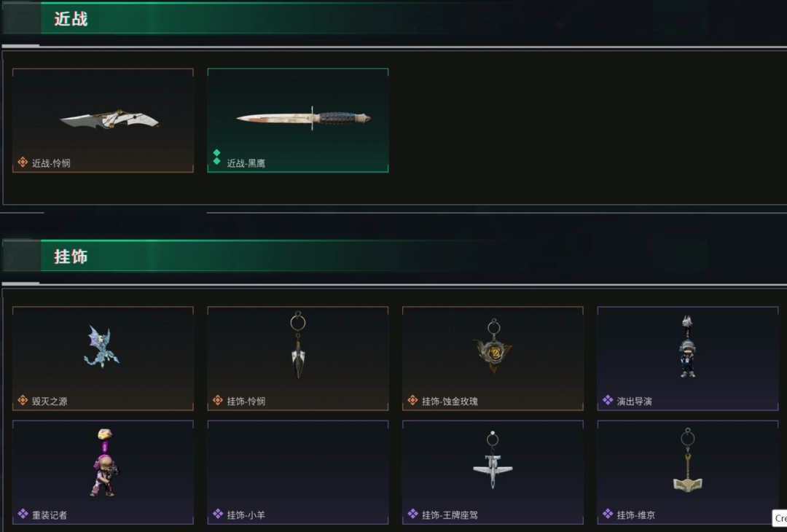787x532 pixels.
Task: Click the 挂饰-王牌座驾 name label
Action: click(450, 515)
